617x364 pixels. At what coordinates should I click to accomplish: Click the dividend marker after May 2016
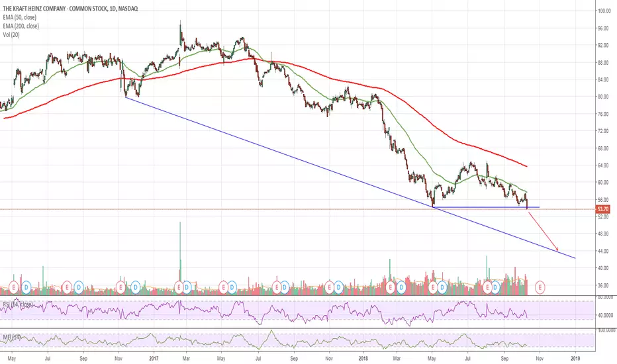point(26,287)
